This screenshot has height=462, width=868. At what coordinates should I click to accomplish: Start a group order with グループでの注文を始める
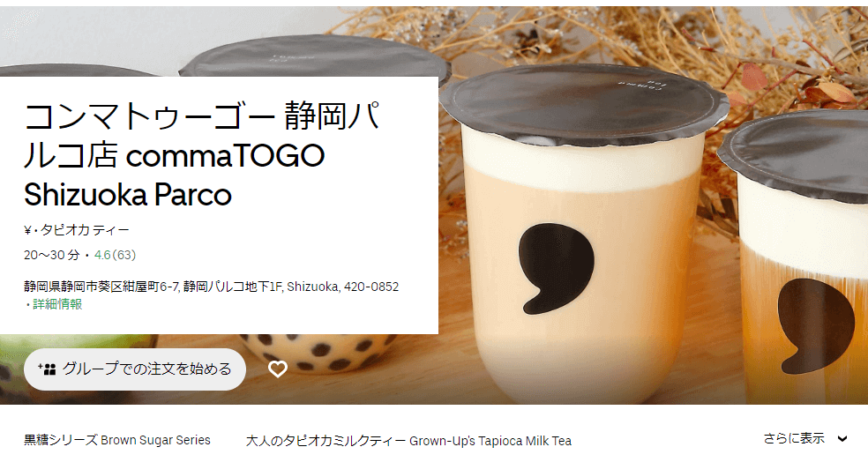coord(134,369)
